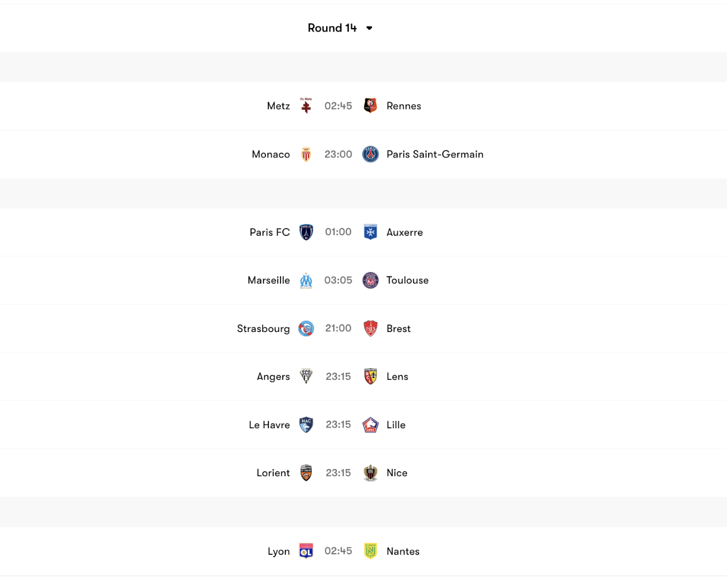The width and height of the screenshot is (728, 580).
Task: Click the Lorient team name
Action: 273,473
